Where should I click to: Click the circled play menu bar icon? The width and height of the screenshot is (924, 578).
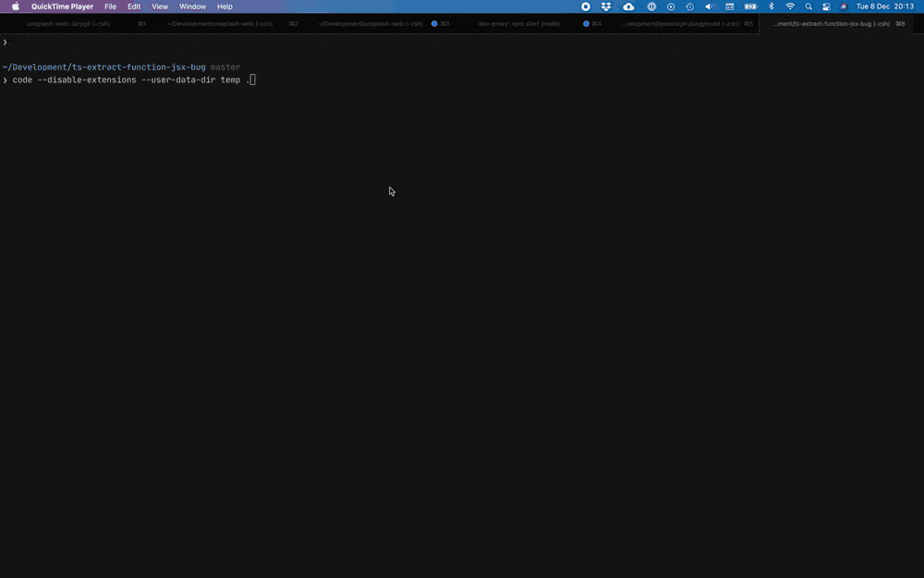coord(670,6)
